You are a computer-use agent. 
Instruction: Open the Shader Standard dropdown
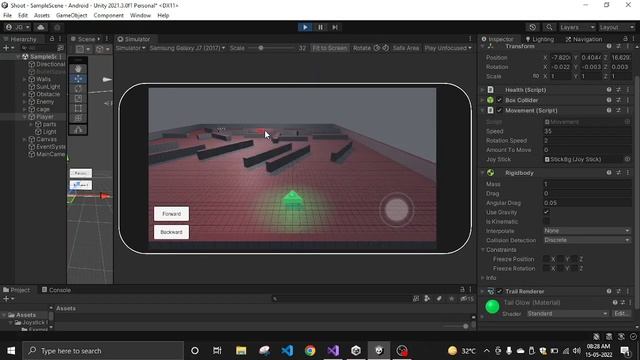tap(567, 313)
